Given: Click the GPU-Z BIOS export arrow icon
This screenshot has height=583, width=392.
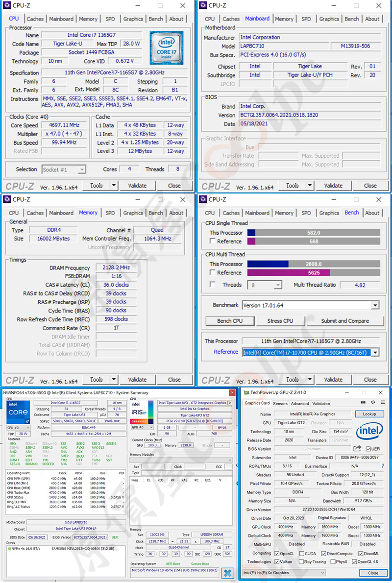Looking at the screenshot, I should coord(357,448).
